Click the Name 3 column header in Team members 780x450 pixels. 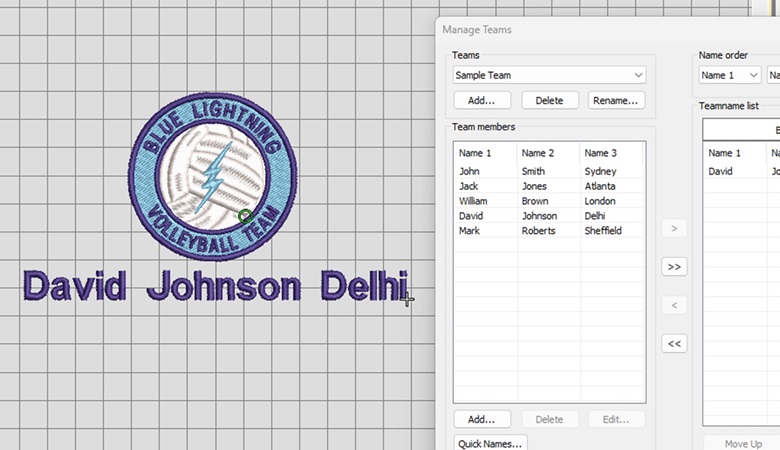611,153
